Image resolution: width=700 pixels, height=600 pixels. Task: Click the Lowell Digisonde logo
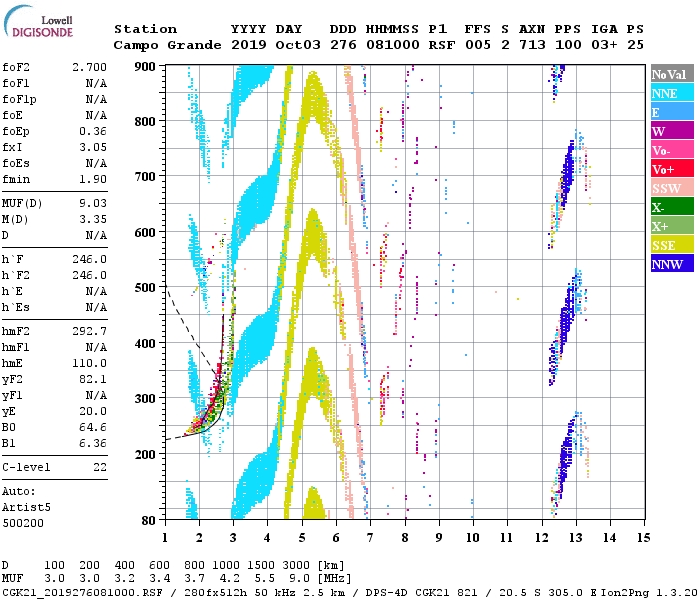tap(38, 21)
